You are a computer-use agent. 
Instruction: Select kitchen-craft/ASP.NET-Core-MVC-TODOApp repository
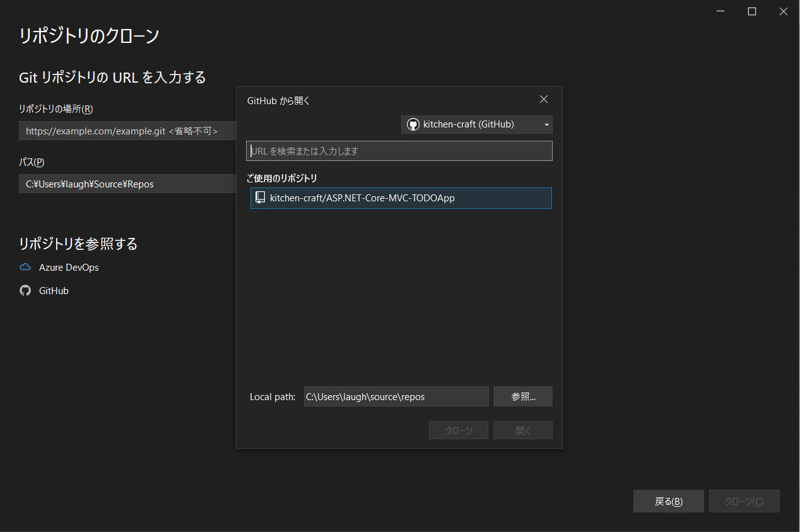[401, 198]
